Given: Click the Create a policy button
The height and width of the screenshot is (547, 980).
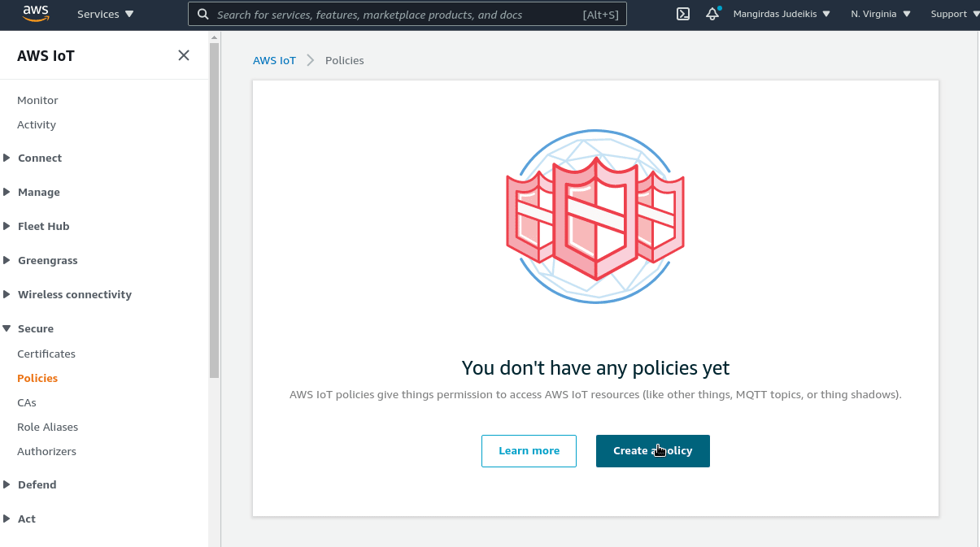Looking at the screenshot, I should pyautogui.click(x=652, y=451).
